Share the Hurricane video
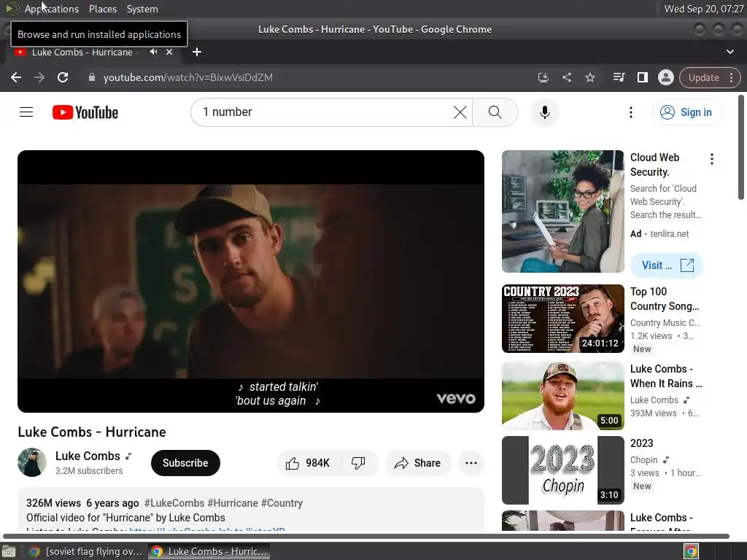The height and width of the screenshot is (560, 747). 417,463
